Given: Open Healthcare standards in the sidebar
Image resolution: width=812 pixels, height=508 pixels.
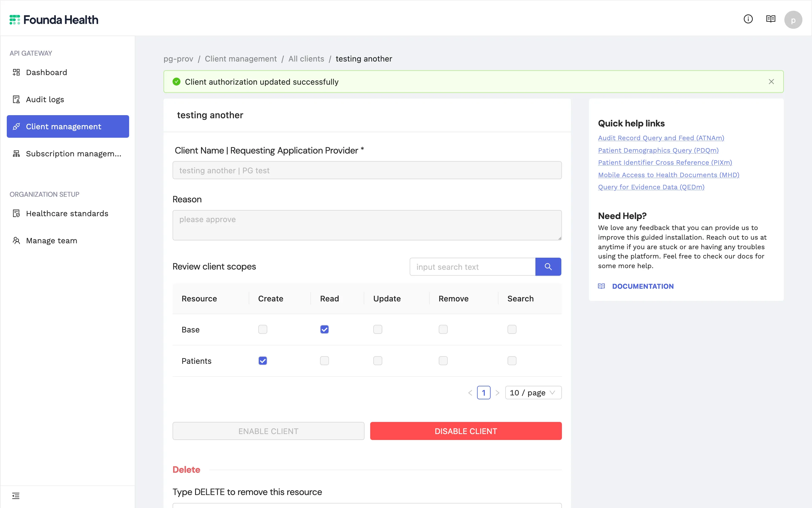Looking at the screenshot, I should (68, 213).
